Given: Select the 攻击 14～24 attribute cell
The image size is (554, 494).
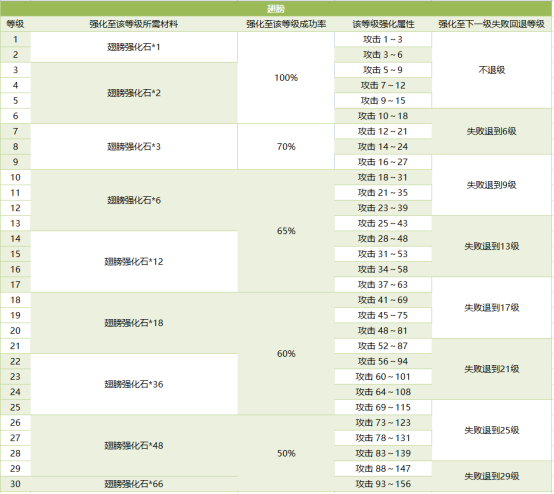Looking at the screenshot, I should click(x=383, y=147).
